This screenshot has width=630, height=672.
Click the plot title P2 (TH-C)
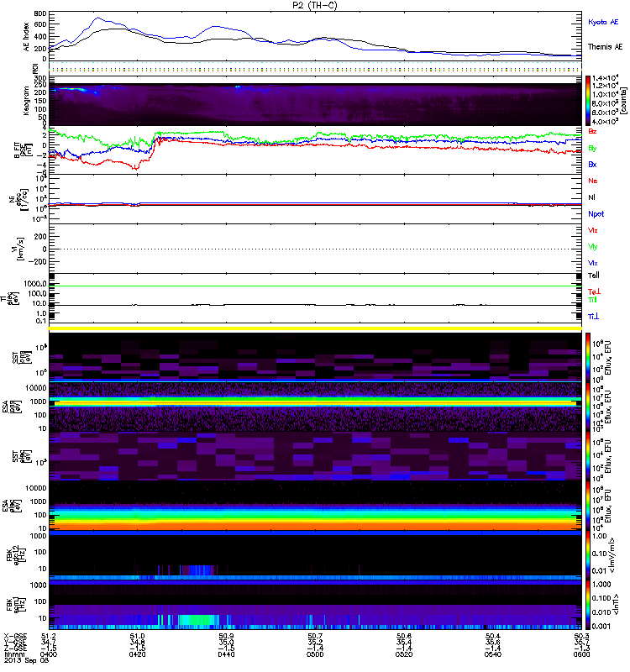tap(314, 5)
